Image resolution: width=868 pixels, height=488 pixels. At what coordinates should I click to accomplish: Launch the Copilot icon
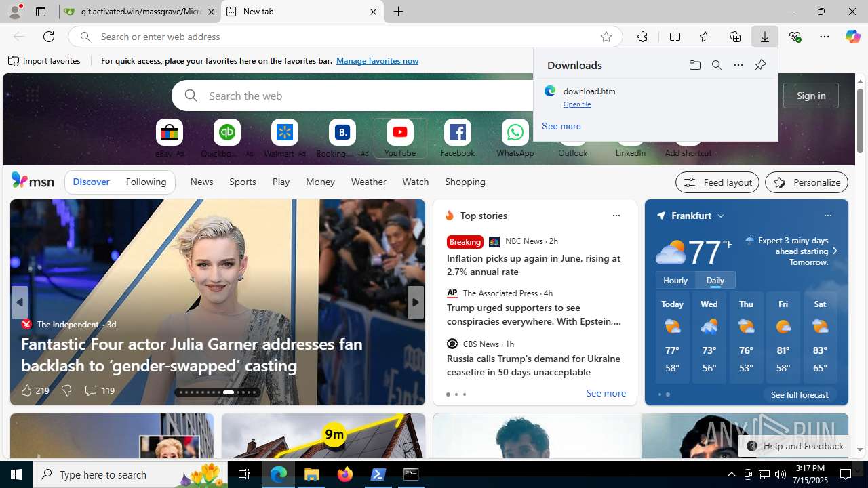852,37
